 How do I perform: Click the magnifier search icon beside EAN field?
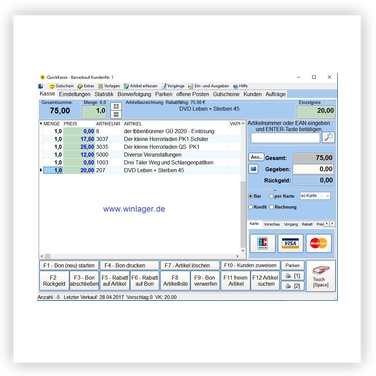tap(328, 138)
